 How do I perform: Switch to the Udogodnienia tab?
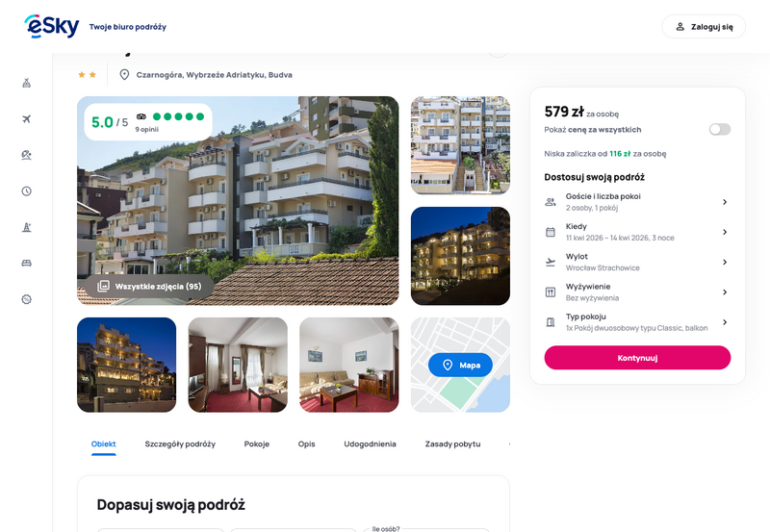370,443
